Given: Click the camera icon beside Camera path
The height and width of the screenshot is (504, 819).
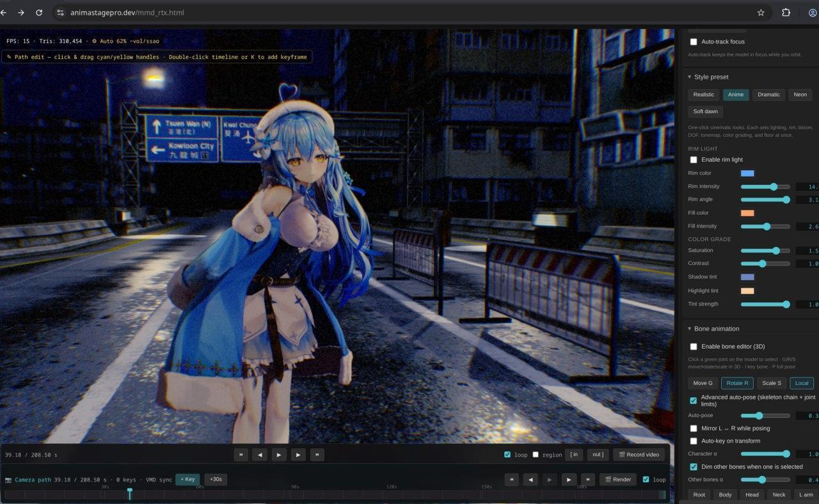Looking at the screenshot, I should tap(8, 480).
